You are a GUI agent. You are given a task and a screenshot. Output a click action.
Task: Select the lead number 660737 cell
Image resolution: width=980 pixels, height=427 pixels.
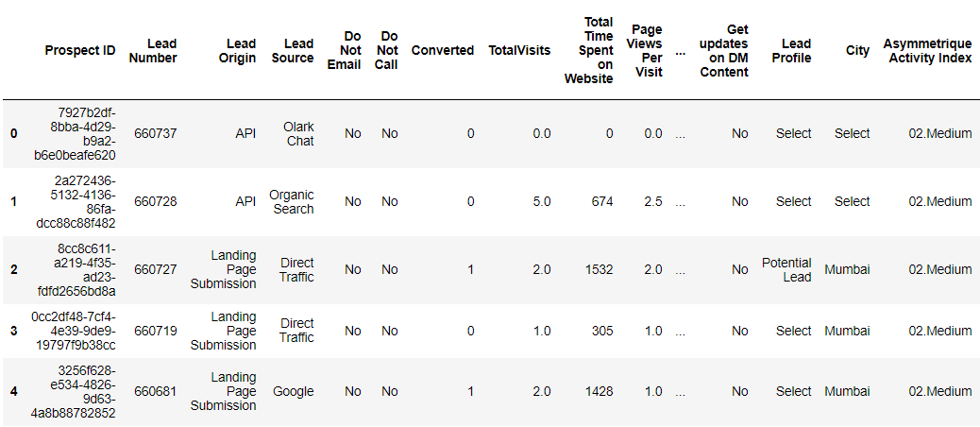155,133
